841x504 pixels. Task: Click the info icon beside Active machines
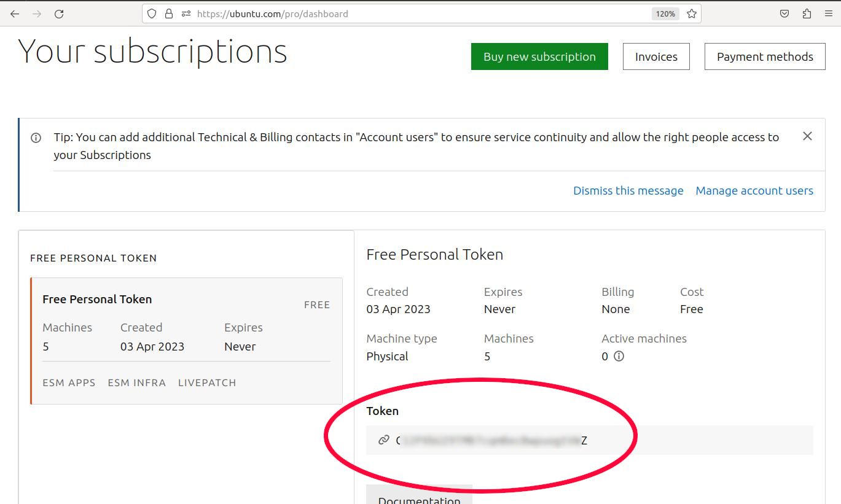(x=619, y=356)
